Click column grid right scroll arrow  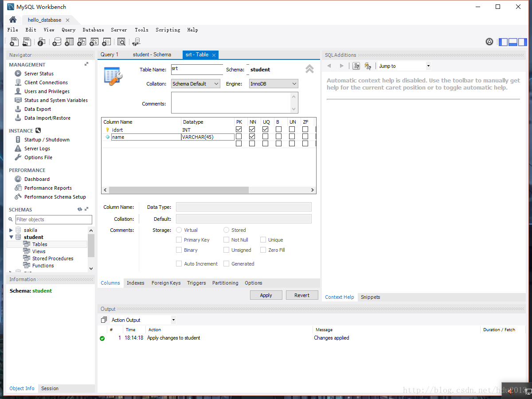[313, 190]
